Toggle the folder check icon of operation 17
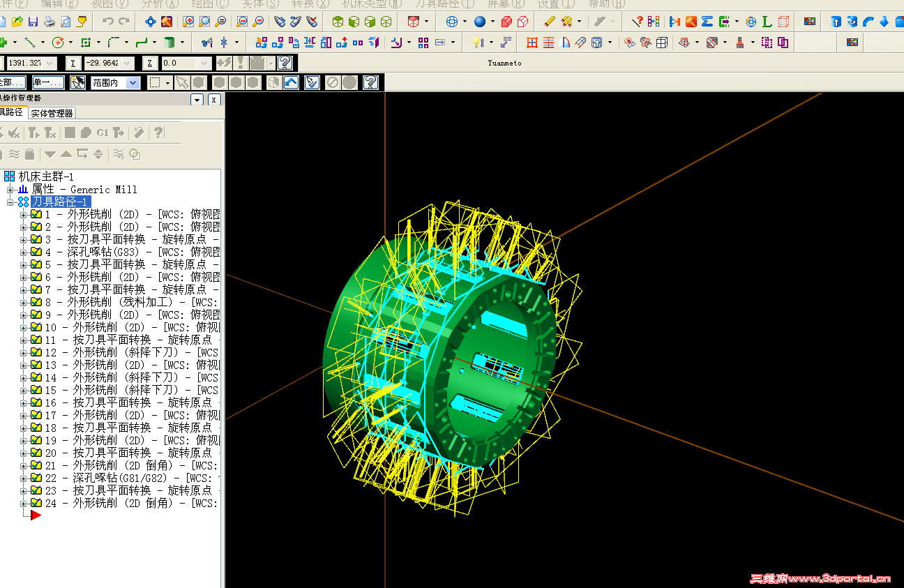The image size is (904, 588). (x=36, y=415)
